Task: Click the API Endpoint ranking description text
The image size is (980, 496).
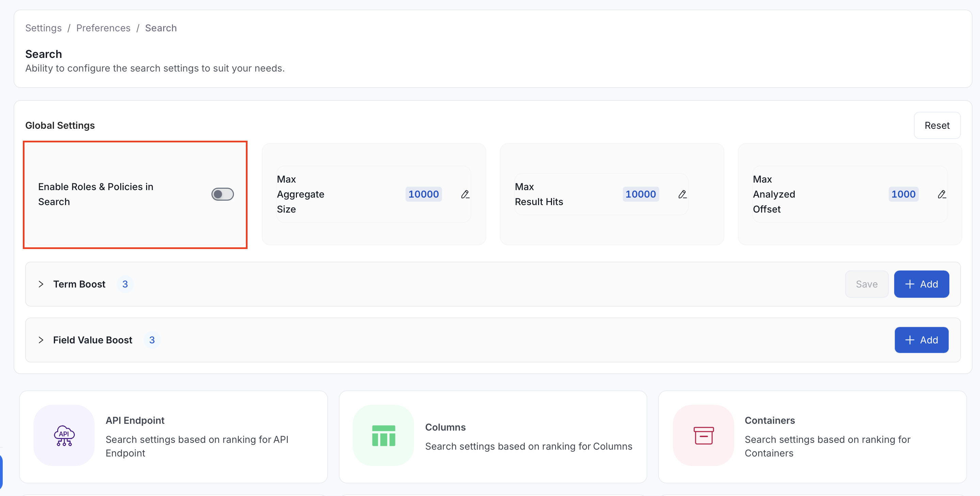Action: [197, 446]
